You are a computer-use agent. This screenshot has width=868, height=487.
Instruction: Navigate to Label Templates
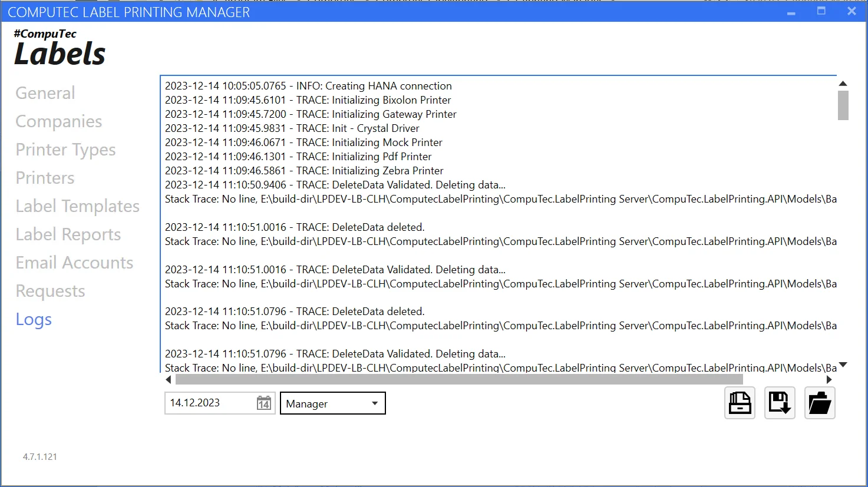pos(77,206)
